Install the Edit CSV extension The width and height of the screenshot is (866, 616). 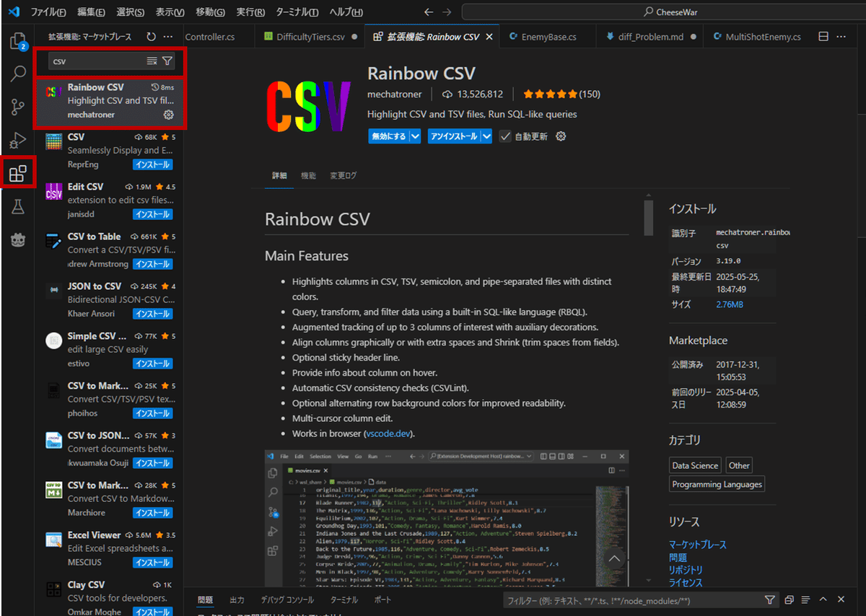click(x=152, y=214)
